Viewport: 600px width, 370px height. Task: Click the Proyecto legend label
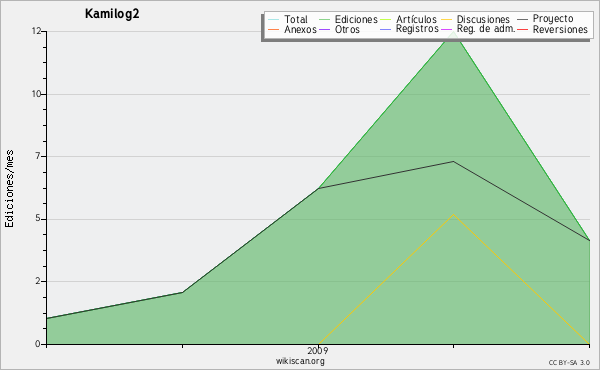[553, 19]
